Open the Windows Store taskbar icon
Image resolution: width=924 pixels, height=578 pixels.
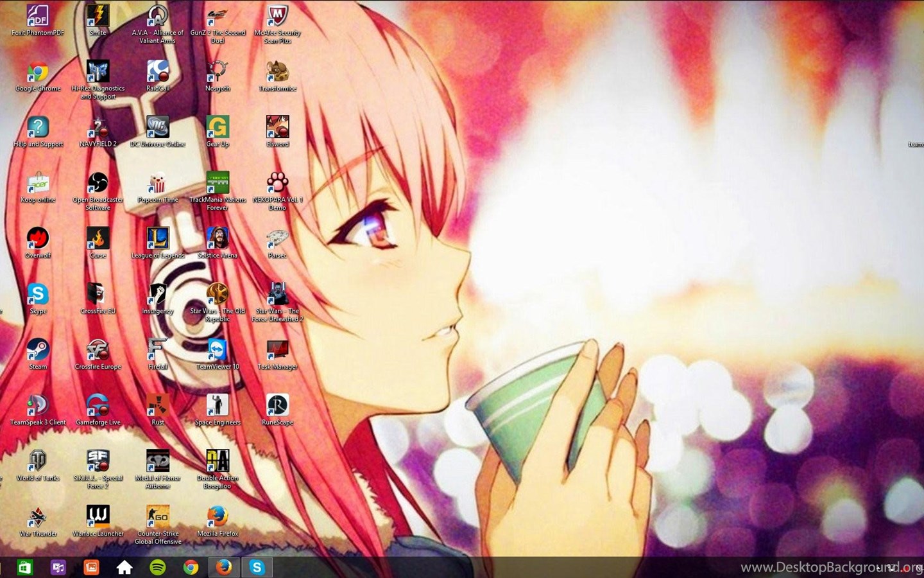click(x=25, y=567)
